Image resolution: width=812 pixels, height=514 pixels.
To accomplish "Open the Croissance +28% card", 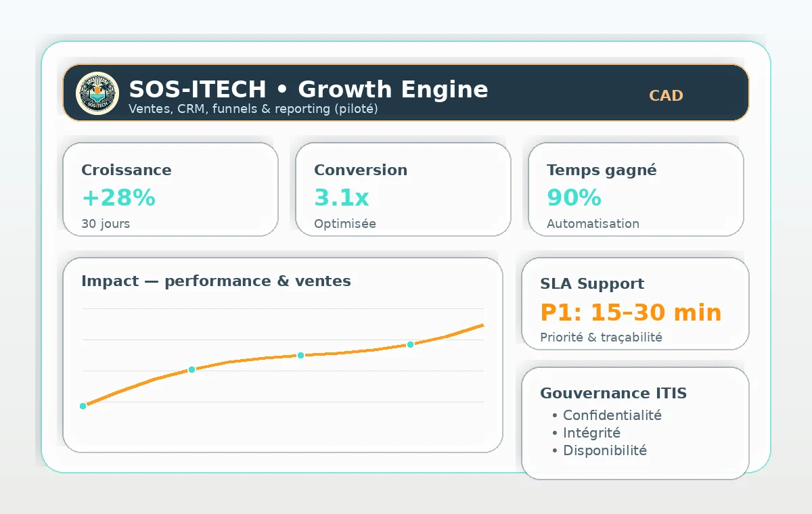I will pos(171,189).
